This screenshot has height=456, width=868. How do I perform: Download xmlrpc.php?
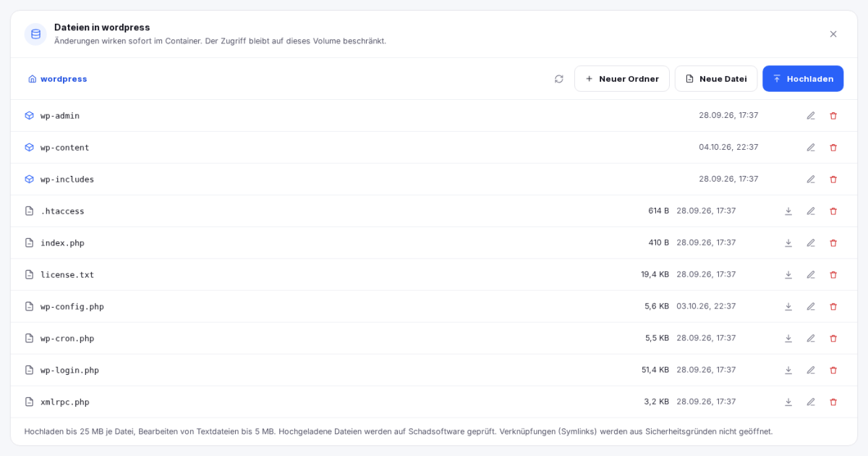pos(788,402)
